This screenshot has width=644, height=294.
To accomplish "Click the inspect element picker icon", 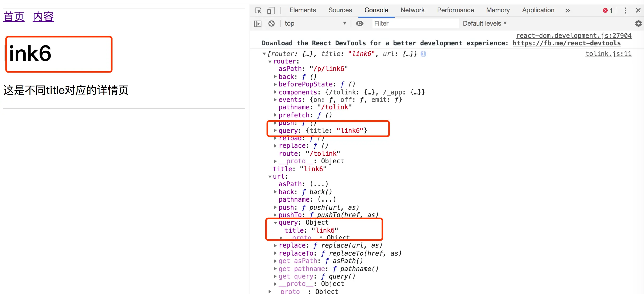I will click(258, 10).
